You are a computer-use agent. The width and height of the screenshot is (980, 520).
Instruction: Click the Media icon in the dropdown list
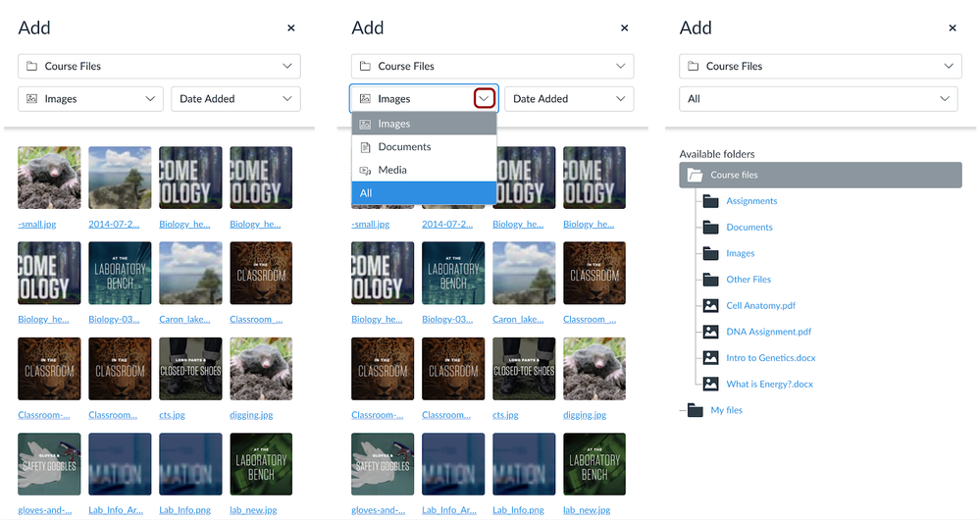(366, 170)
